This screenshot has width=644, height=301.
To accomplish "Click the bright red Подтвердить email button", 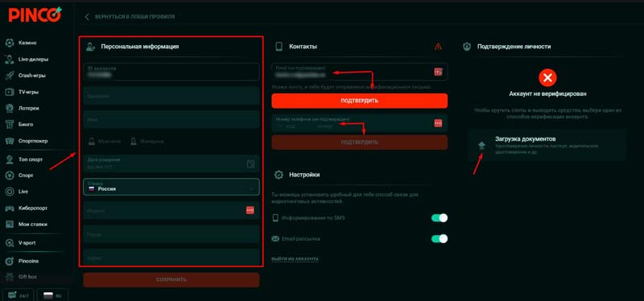I will pos(359,101).
